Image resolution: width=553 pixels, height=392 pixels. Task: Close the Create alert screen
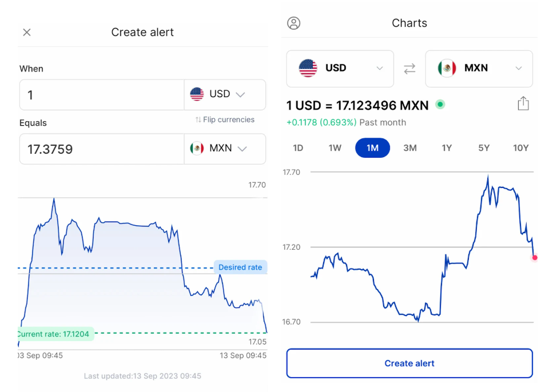[x=27, y=33]
